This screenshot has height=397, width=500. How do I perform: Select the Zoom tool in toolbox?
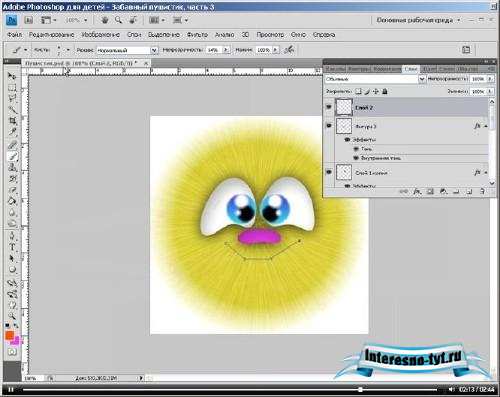click(x=12, y=315)
